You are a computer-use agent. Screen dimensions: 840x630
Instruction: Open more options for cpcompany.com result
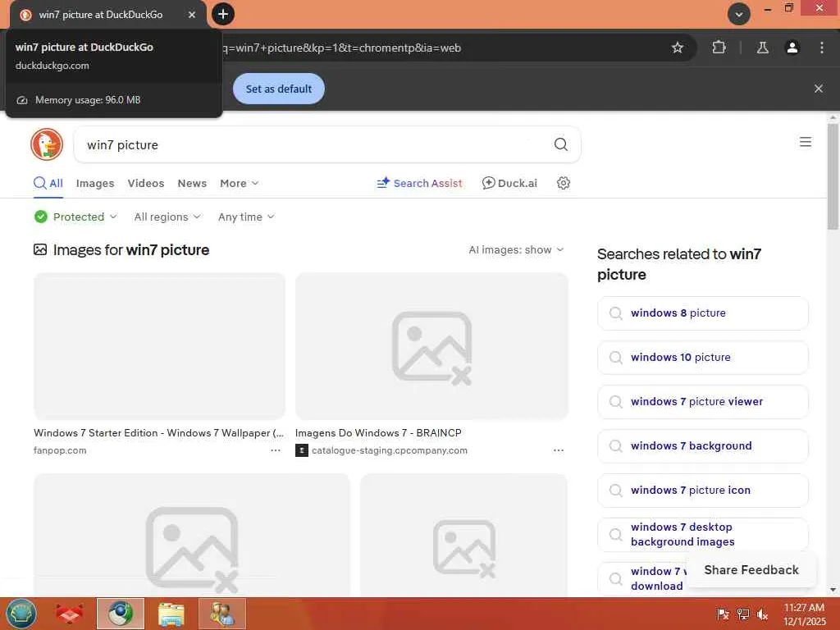tap(558, 450)
